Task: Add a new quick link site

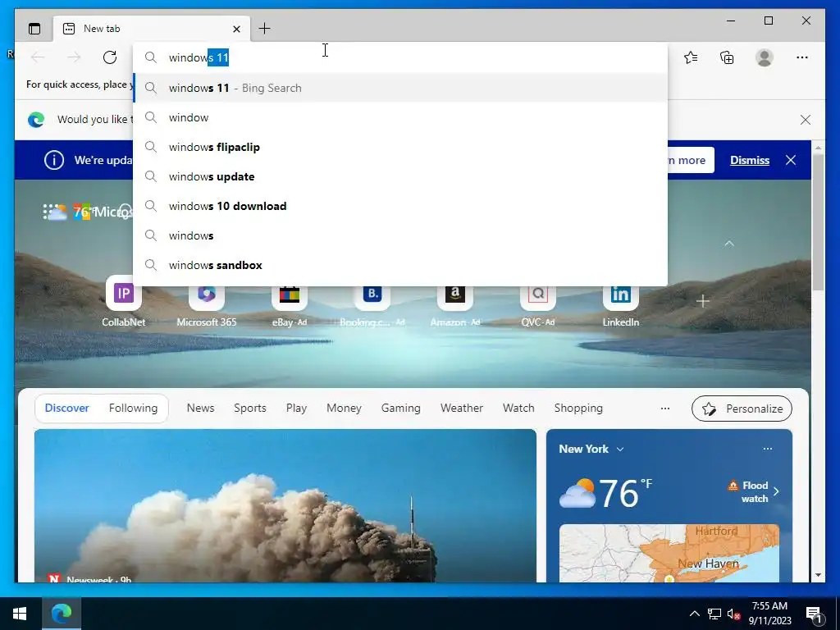Action: pyautogui.click(x=703, y=302)
